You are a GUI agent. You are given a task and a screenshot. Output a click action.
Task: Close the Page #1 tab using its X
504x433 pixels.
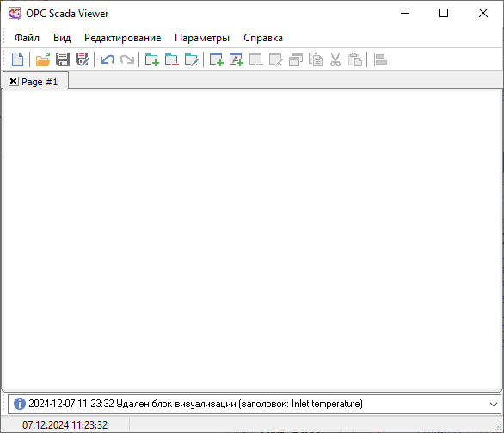pos(13,82)
